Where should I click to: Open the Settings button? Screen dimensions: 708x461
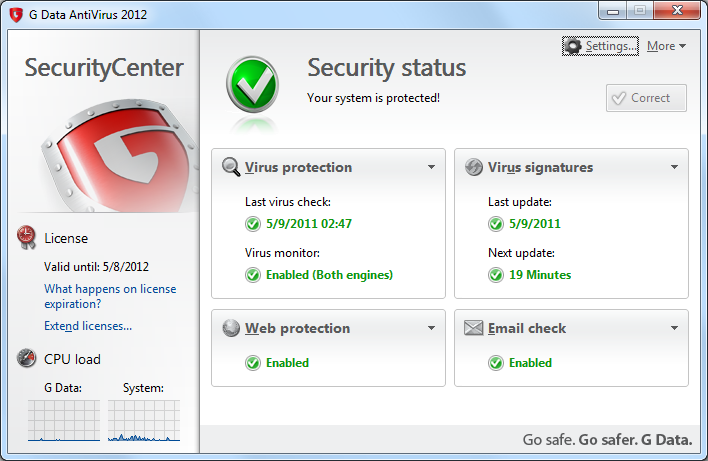600,46
